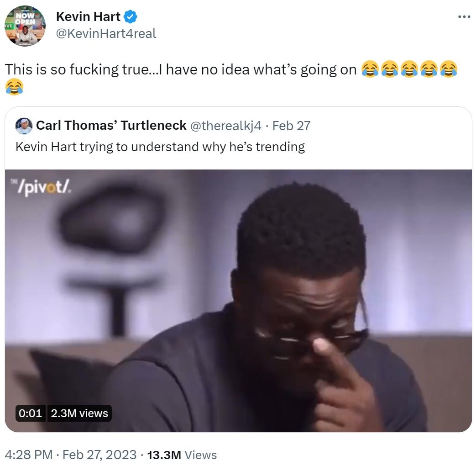Open the tweet options ellipsis menu
Viewport: 476px width, 466px height.
tap(464, 16)
